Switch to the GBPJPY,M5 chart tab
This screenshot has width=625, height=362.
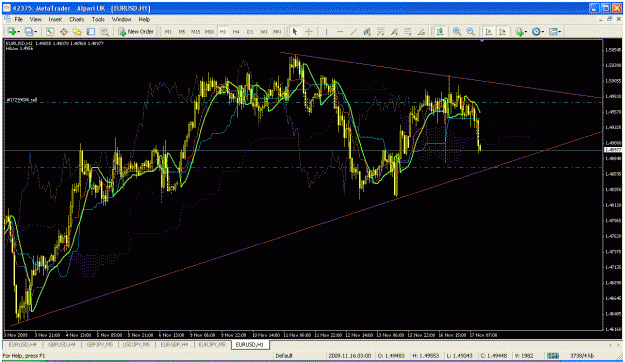[100, 344]
